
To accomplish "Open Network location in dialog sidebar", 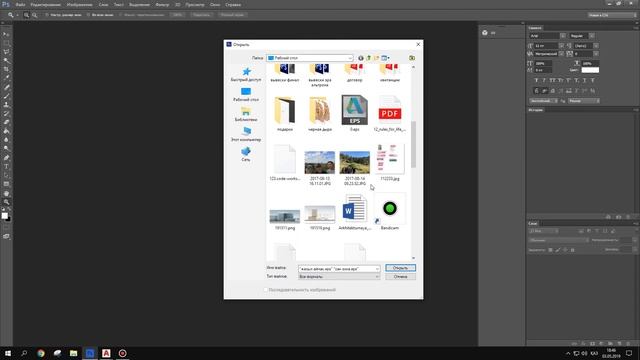I will click(x=246, y=155).
